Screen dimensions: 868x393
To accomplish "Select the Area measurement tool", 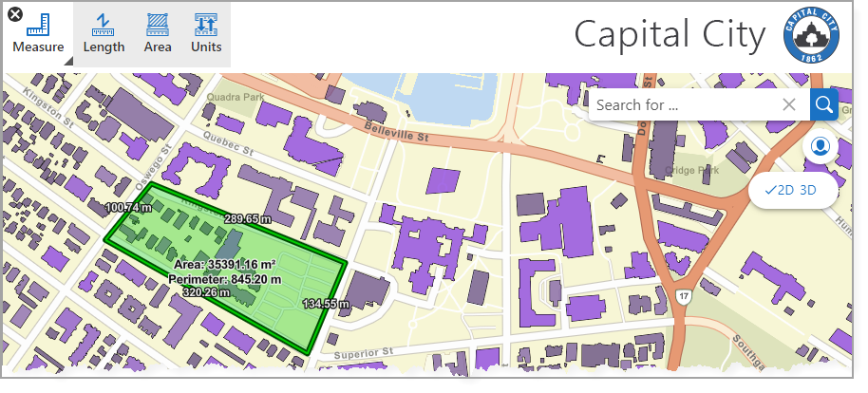I will click(158, 34).
